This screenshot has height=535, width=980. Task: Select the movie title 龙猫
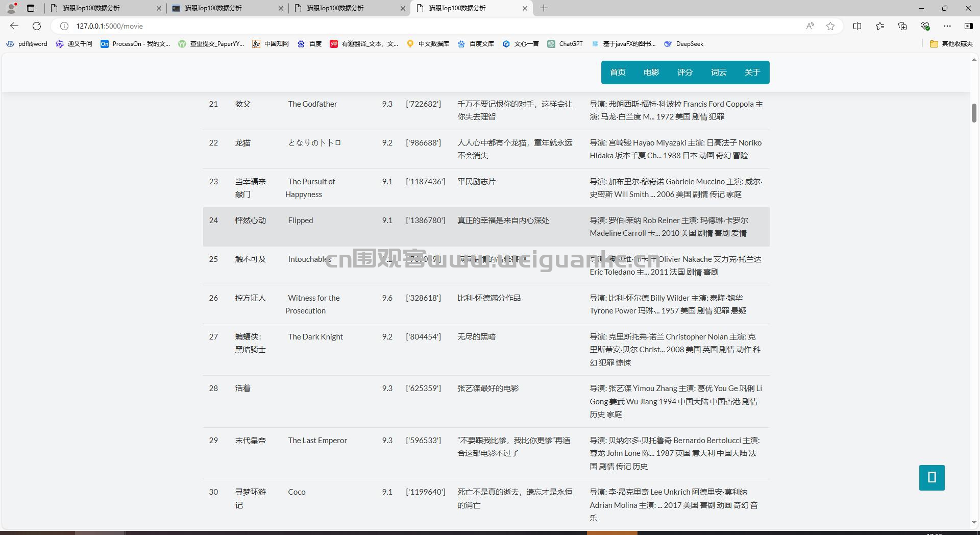[x=243, y=143]
